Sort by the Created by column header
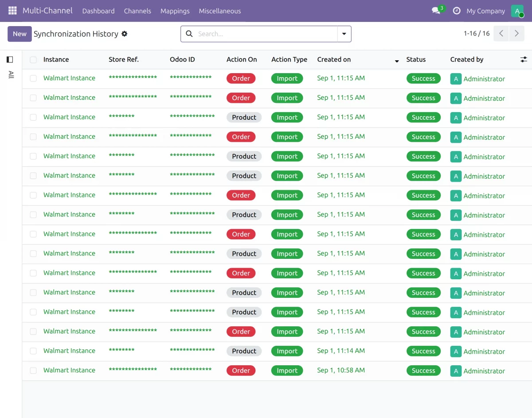The height and width of the screenshot is (418, 532). tap(467, 59)
